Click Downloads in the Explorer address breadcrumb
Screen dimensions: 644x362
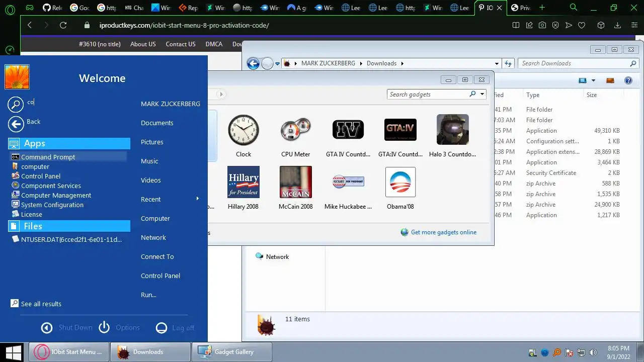click(x=381, y=63)
